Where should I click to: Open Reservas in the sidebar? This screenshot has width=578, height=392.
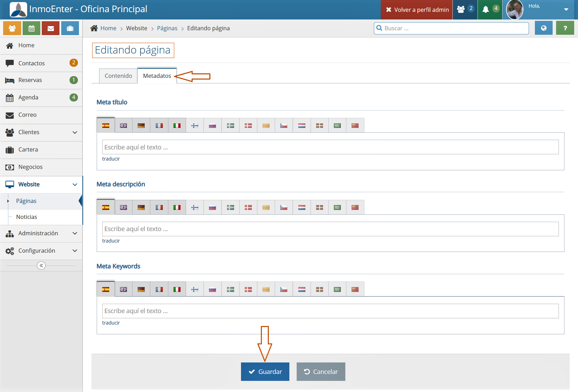41,80
